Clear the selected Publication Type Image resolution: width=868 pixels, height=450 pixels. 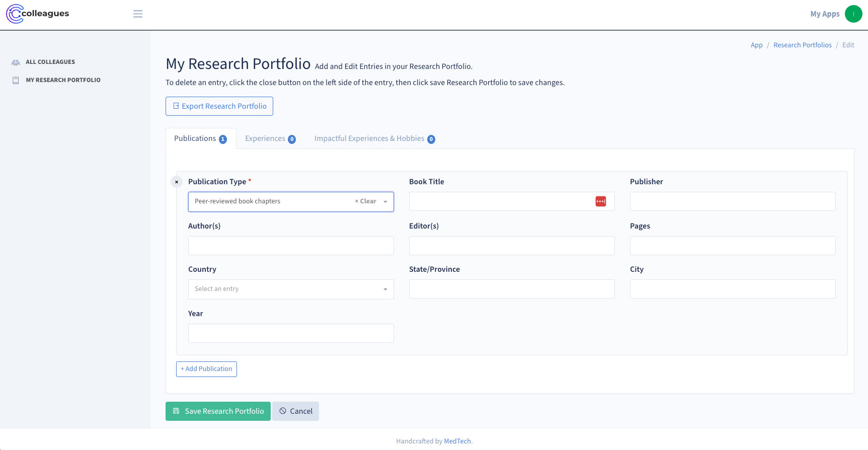click(x=366, y=201)
